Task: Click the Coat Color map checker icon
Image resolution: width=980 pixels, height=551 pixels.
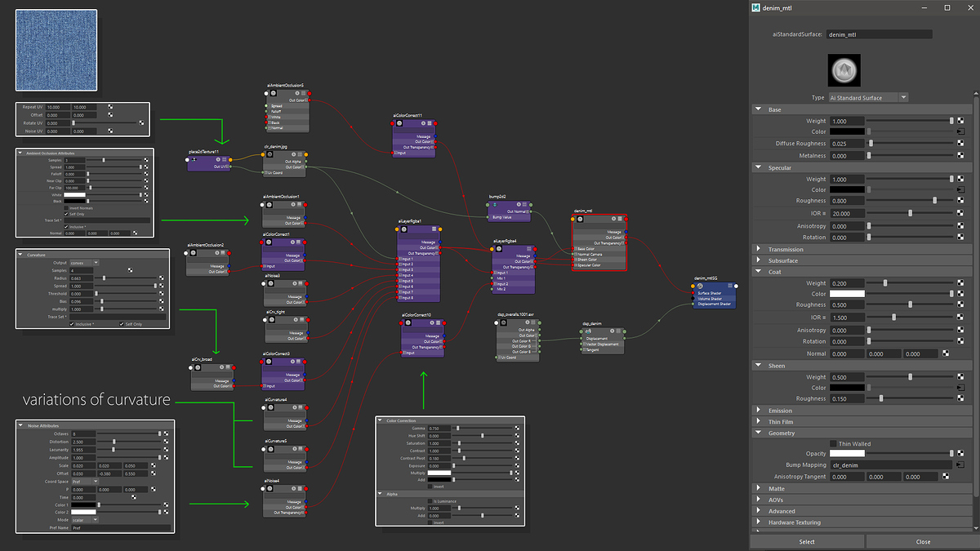Action: (x=961, y=294)
